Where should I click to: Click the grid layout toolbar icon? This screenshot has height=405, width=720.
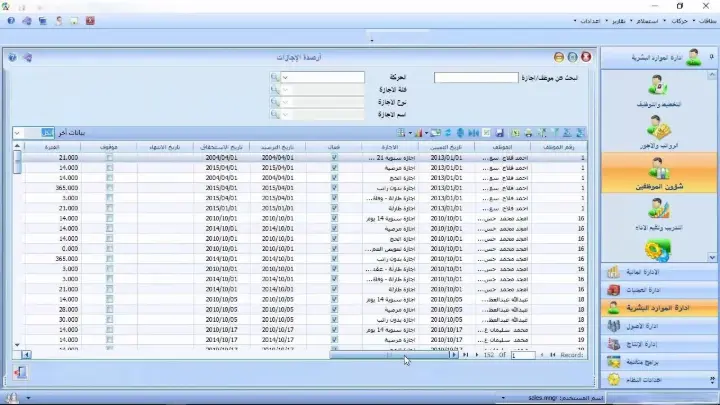401,133
